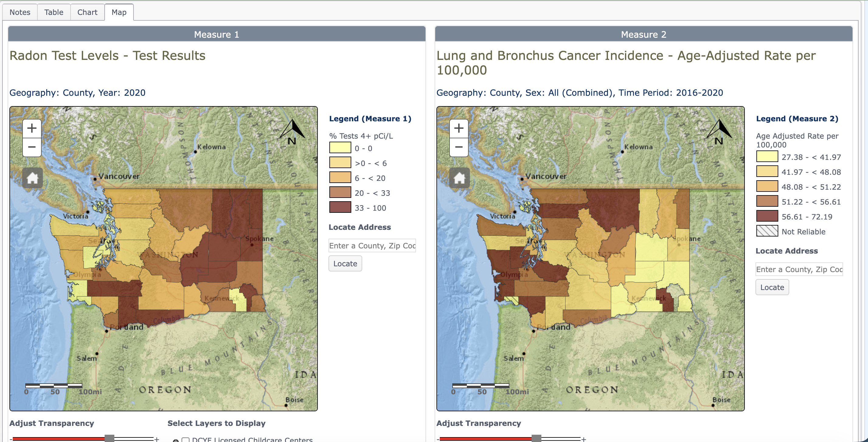Click the Measure 1 transparency slider handle
This screenshot has height=442, width=868.
click(109, 438)
